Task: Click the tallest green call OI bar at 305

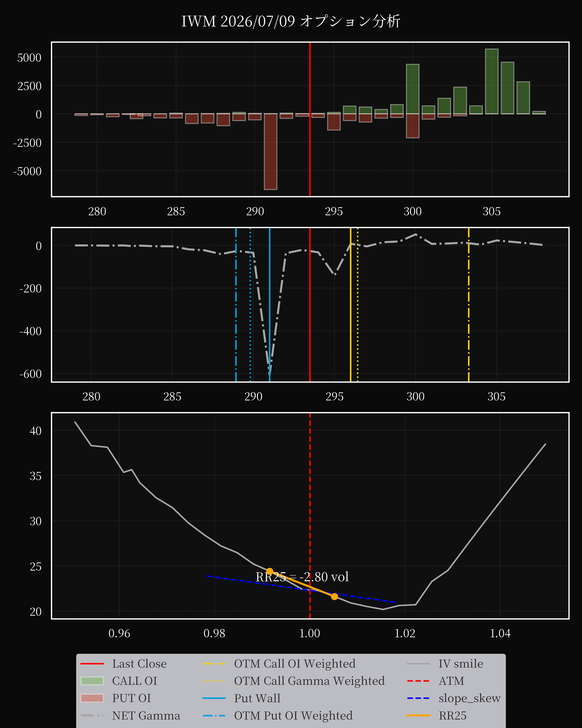Action: [x=492, y=81]
